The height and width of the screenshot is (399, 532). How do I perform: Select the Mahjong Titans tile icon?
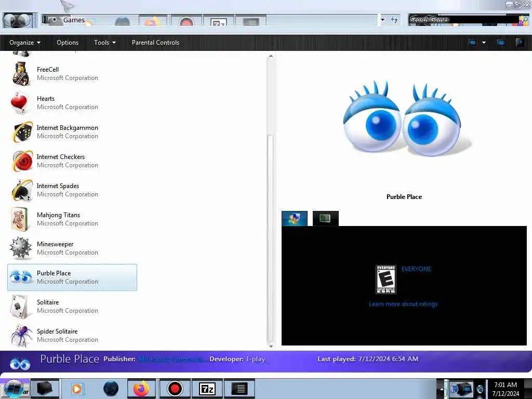[x=20, y=220]
